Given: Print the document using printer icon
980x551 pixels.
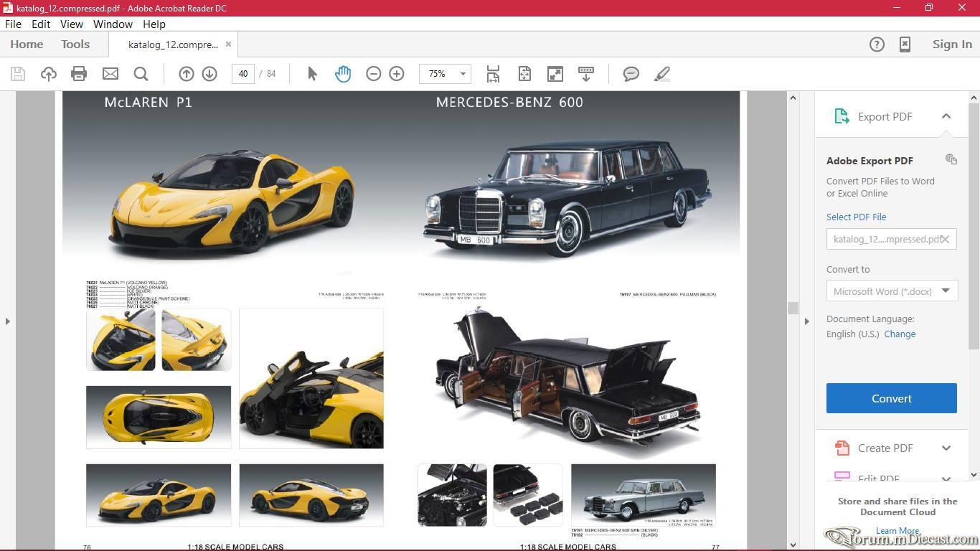Looking at the screenshot, I should pos(79,74).
